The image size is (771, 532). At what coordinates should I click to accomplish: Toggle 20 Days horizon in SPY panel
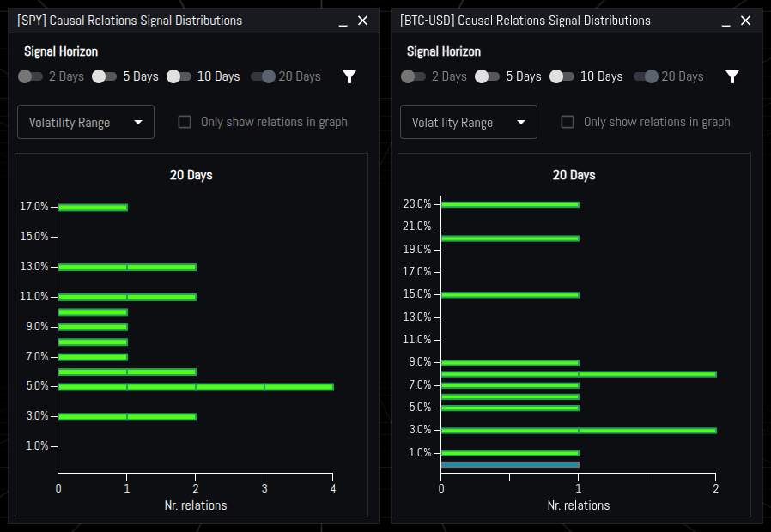coord(263,76)
